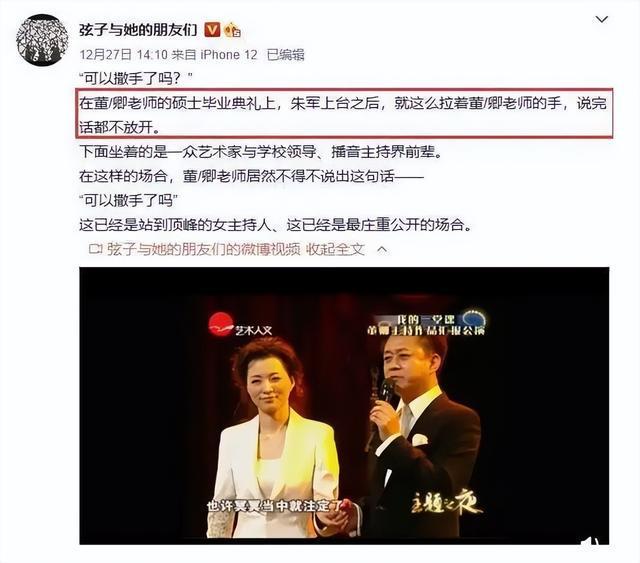
Task: Click the 12月27日 14:10 timestamp
Action: 124,55
